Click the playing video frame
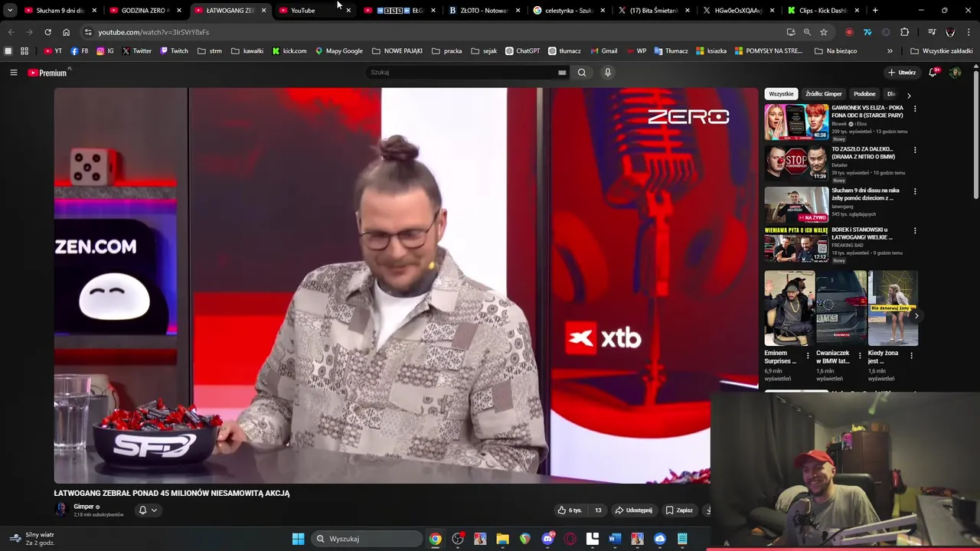 pos(406,285)
